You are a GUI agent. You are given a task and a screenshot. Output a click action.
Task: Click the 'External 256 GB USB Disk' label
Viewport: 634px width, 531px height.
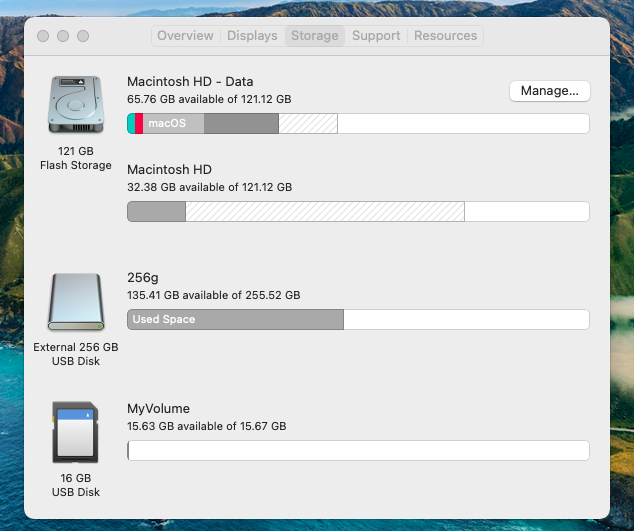pos(76,354)
